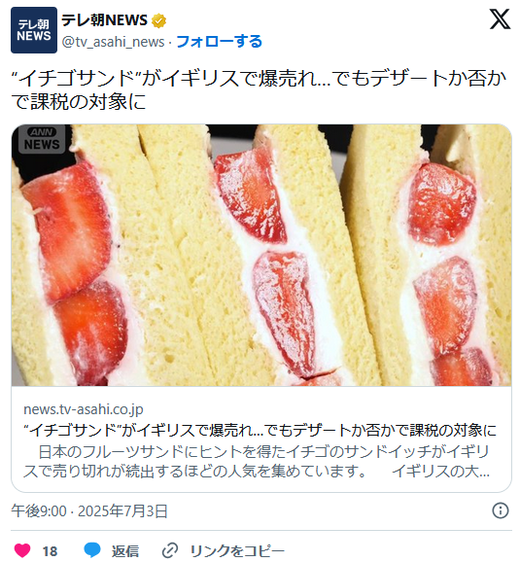
Task: Open the 午後9:00 · 2025年7月3日 timestamp
Action: pyautogui.click(x=89, y=511)
